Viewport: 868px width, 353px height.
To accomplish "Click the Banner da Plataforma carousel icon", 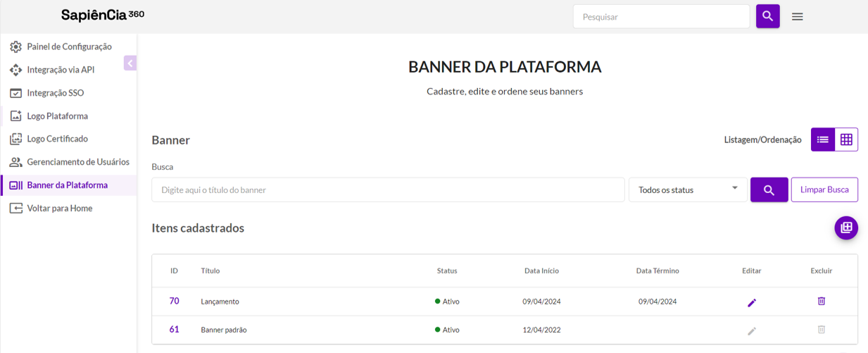I will click(x=15, y=185).
